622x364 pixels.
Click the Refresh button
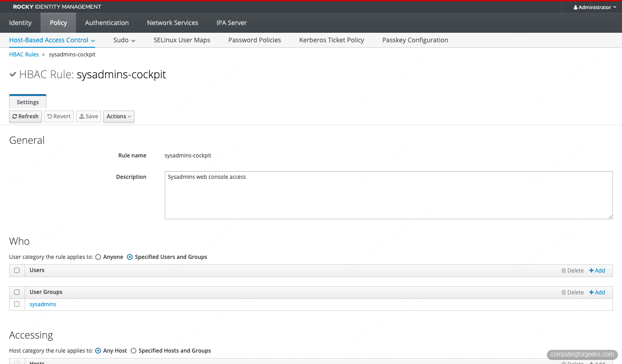(25, 116)
